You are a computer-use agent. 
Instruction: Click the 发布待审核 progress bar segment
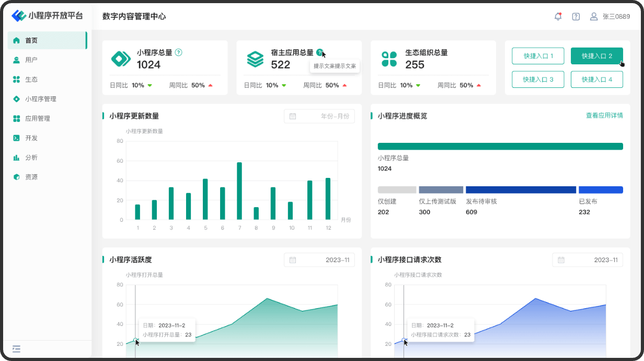[521, 190]
